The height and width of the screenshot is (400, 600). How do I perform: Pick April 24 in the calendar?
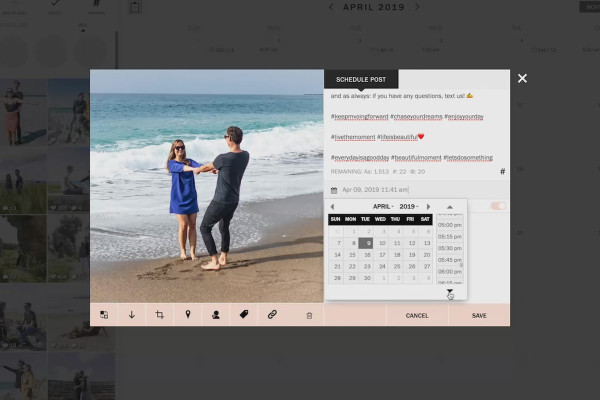[x=382, y=266]
